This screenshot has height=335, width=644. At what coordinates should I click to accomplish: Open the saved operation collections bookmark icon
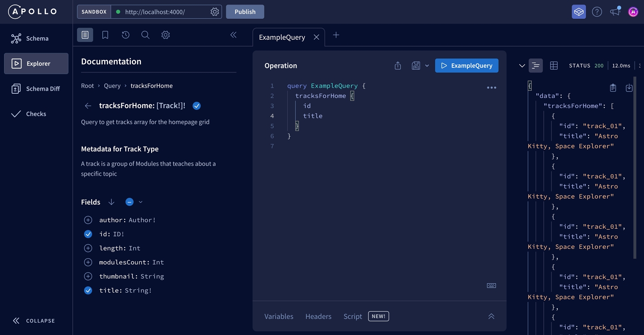click(105, 35)
